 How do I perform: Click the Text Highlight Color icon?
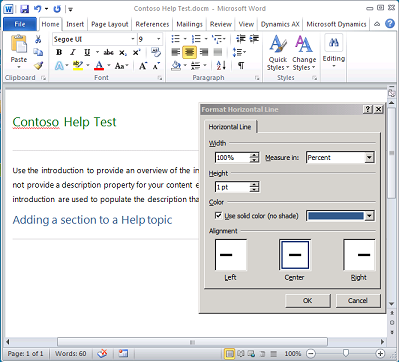[x=78, y=66]
